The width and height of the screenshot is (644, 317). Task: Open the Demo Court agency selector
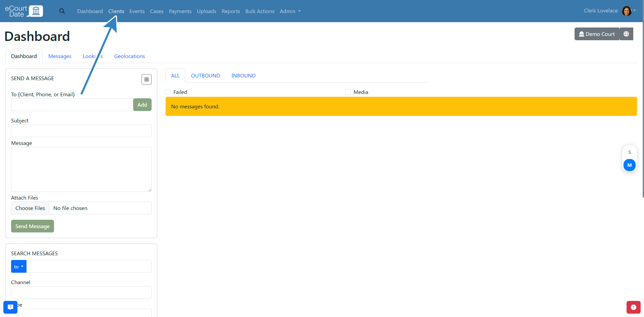coord(597,34)
